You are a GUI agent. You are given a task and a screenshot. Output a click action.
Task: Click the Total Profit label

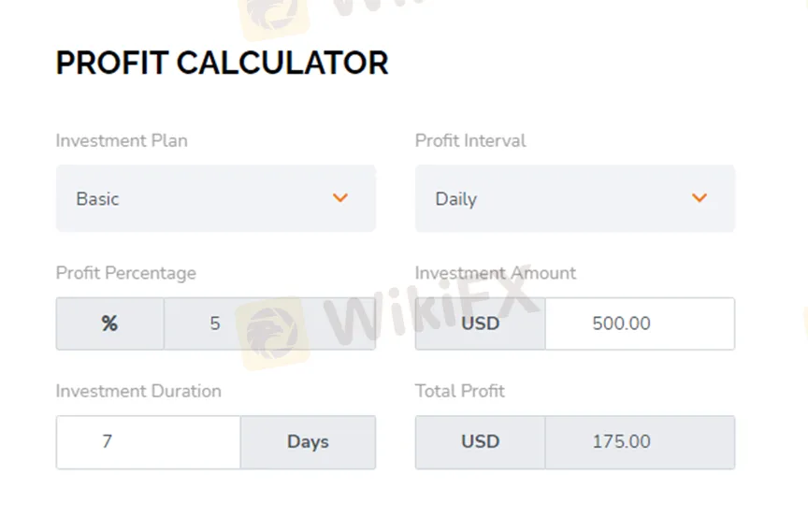click(460, 391)
